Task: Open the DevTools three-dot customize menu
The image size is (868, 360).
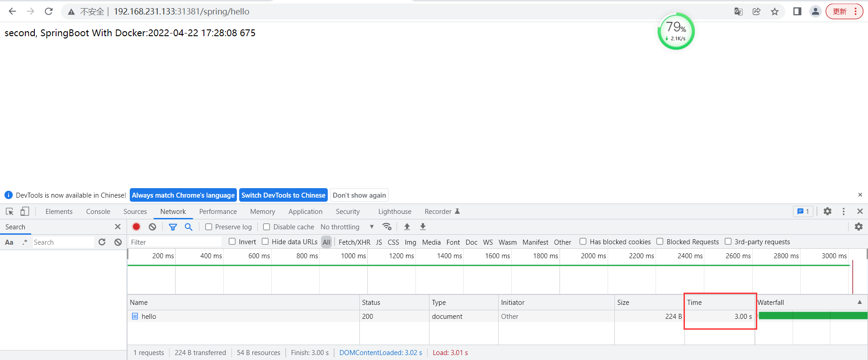Action: (844, 211)
